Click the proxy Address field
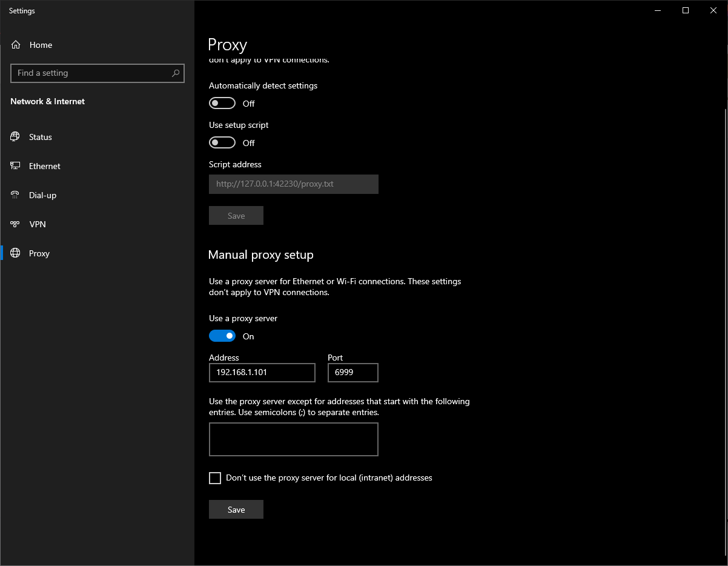The image size is (728, 566). point(262,373)
